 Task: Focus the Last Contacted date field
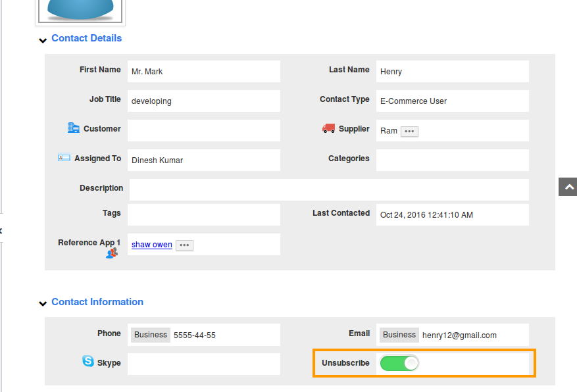tap(453, 215)
